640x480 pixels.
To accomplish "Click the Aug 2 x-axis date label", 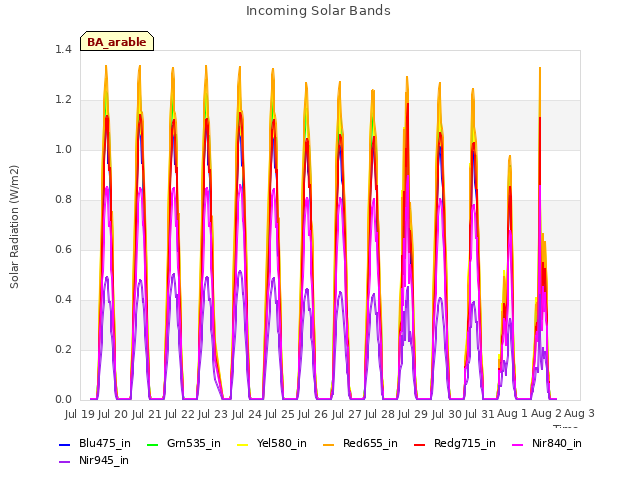I will pyautogui.click(x=546, y=414).
